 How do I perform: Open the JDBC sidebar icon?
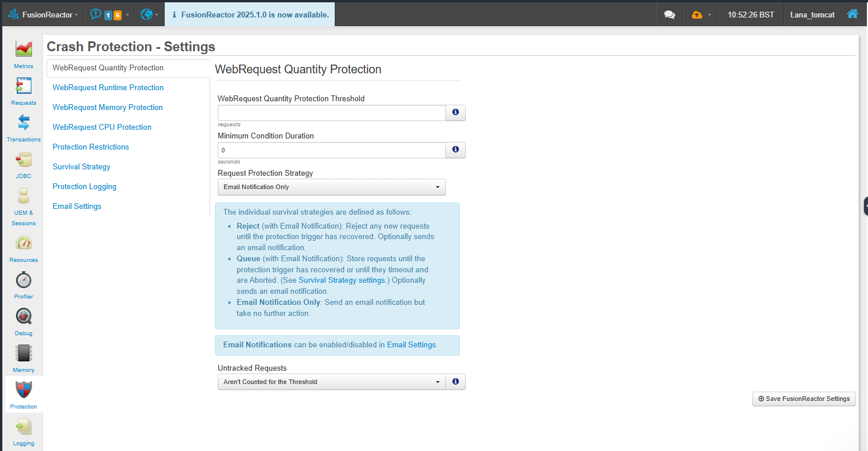[x=24, y=159]
